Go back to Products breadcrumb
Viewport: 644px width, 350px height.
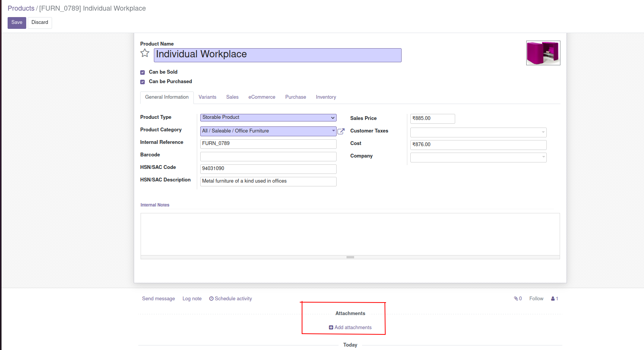21,8
